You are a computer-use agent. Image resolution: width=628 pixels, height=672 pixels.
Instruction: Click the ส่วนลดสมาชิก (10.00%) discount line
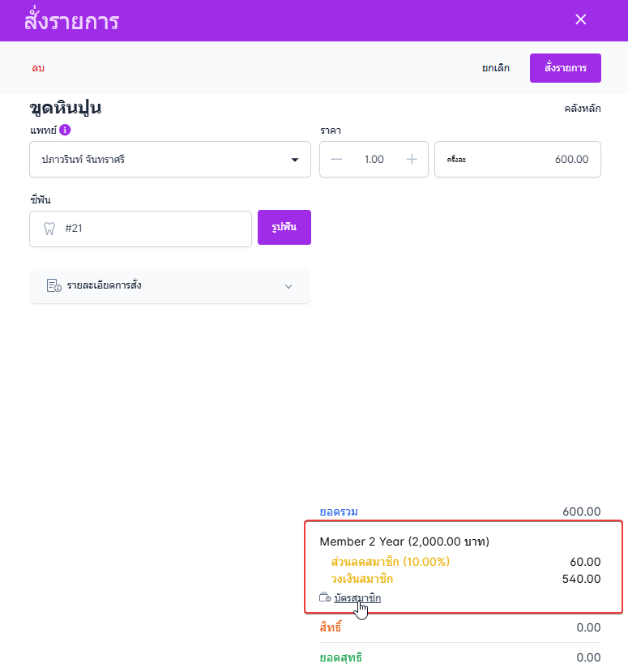coord(391,562)
